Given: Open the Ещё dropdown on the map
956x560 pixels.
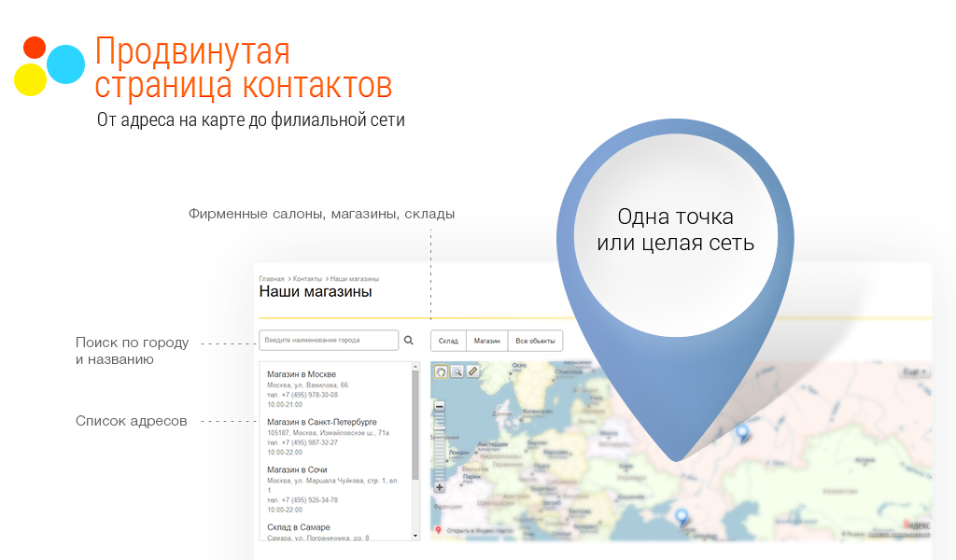Looking at the screenshot, I should point(915,371).
